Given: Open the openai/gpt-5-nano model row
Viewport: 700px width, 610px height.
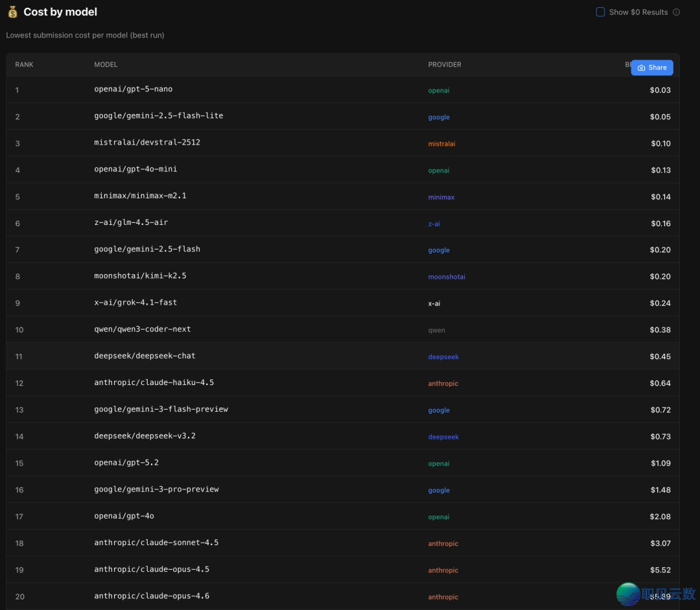Looking at the screenshot, I should coord(134,89).
